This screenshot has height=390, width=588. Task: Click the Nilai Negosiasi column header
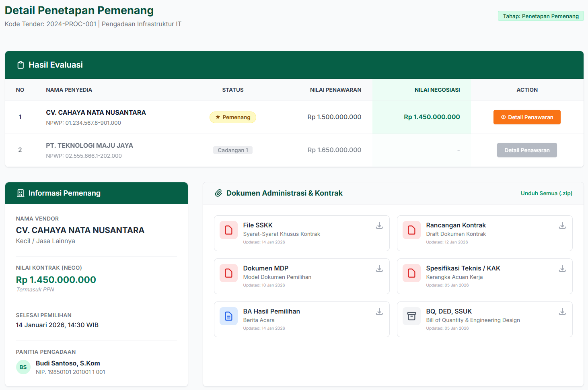(437, 90)
